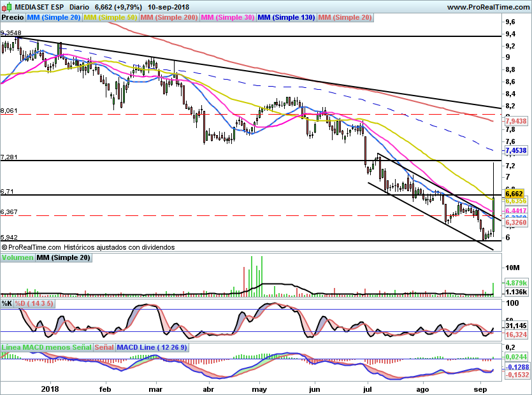Open the Línea MACD menos Señal label
This screenshot has width=532, height=395.
point(47,347)
